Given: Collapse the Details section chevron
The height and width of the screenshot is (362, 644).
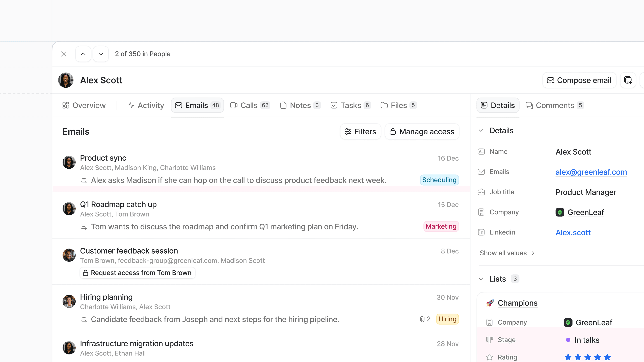Looking at the screenshot, I should [x=481, y=131].
